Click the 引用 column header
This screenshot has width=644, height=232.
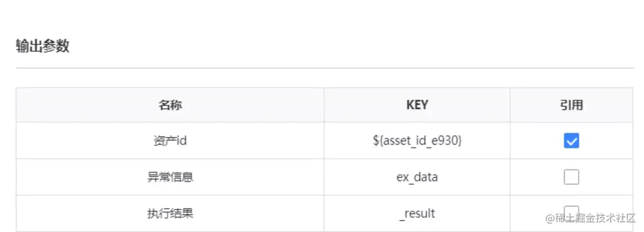point(571,105)
